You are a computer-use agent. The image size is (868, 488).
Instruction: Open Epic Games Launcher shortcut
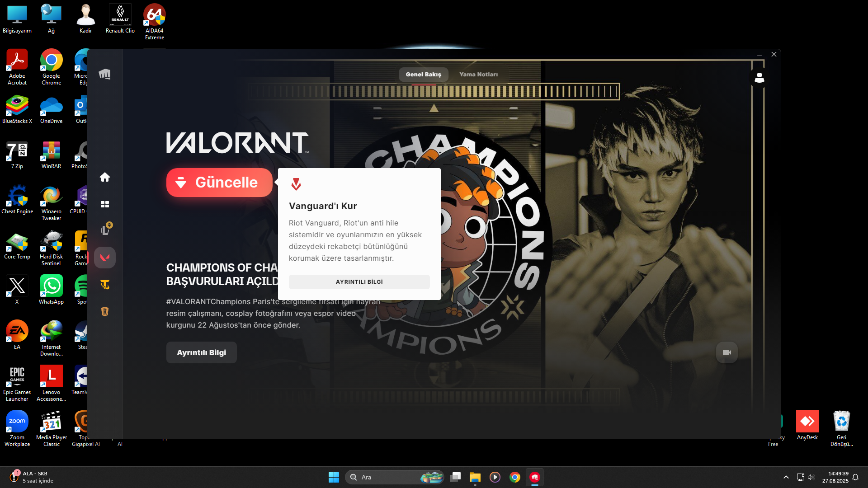(x=17, y=384)
